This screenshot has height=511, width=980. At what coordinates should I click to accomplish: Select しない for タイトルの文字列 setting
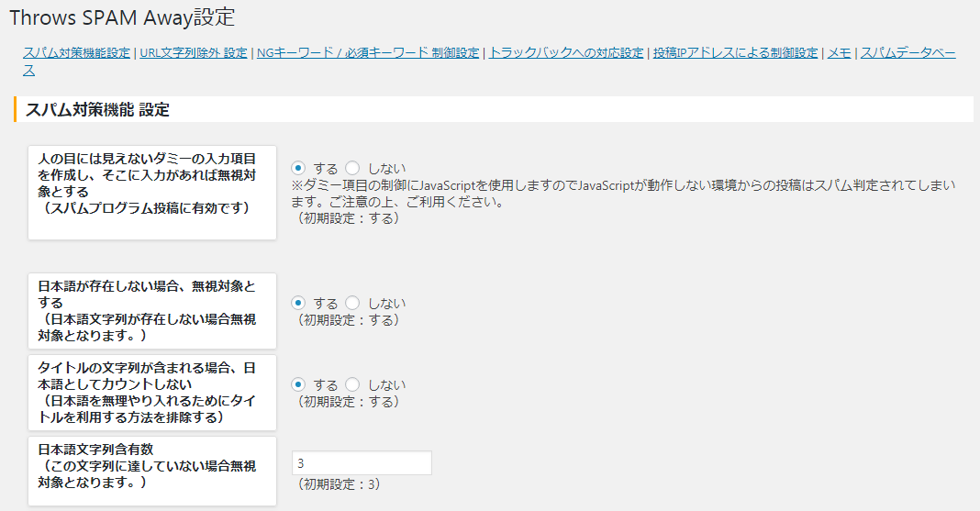click(352, 384)
